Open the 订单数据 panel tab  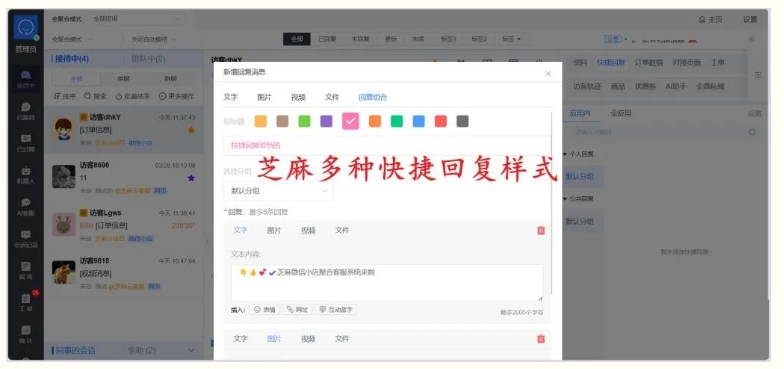tap(648, 62)
